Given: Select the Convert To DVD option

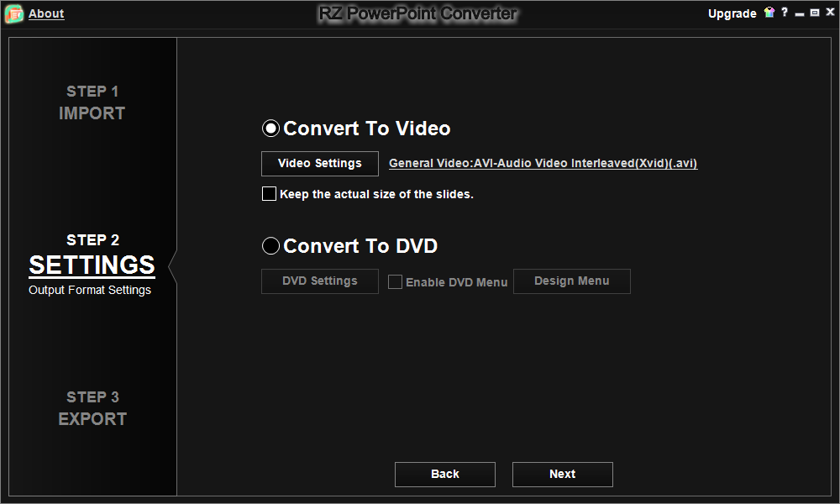Looking at the screenshot, I should pos(270,245).
